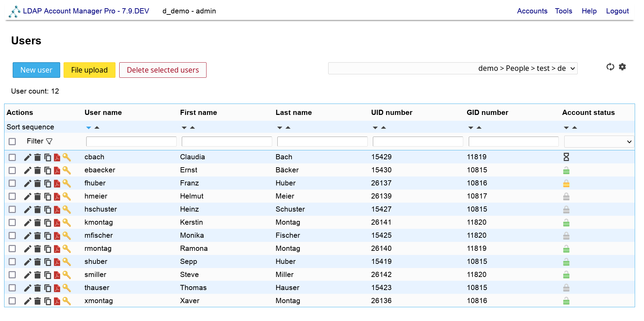This screenshot has width=644, height=321.
Task: Sort User name ascending with the up arrow
Action: 97,128
